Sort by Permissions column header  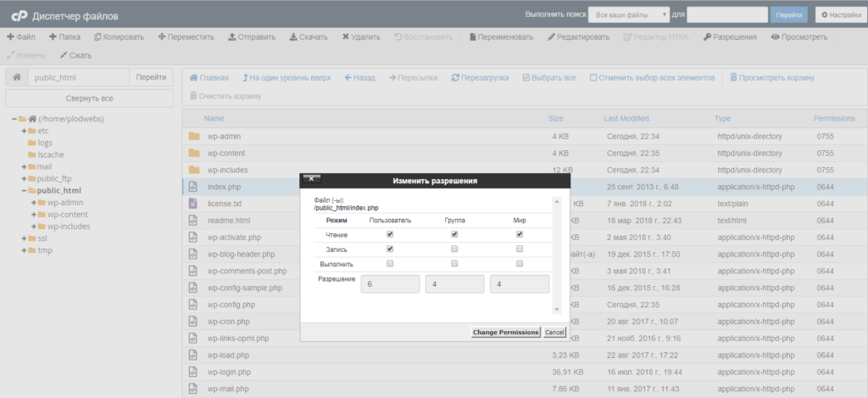click(x=834, y=119)
